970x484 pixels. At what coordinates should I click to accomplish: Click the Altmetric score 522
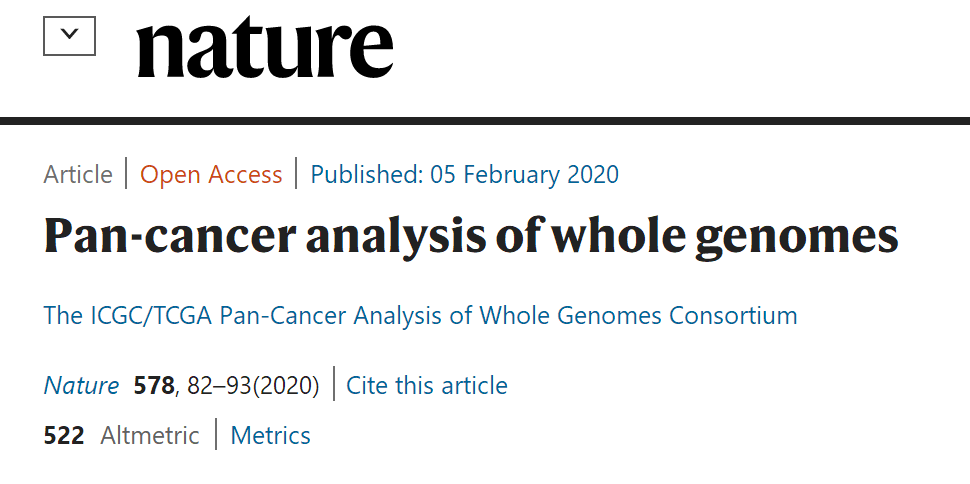click(x=64, y=436)
